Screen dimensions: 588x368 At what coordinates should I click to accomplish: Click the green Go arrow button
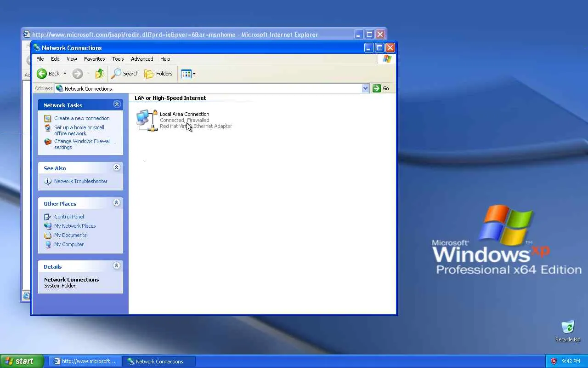[x=377, y=88]
